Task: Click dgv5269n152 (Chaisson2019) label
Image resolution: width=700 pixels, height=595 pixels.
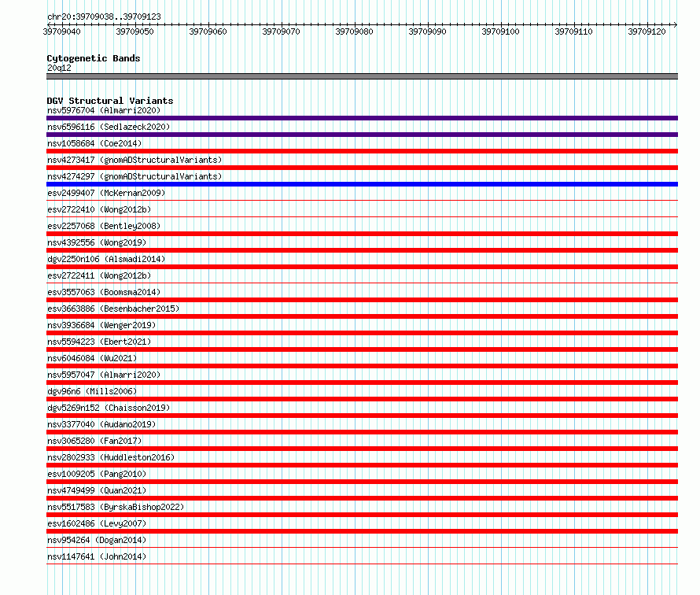Action: click(x=109, y=408)
